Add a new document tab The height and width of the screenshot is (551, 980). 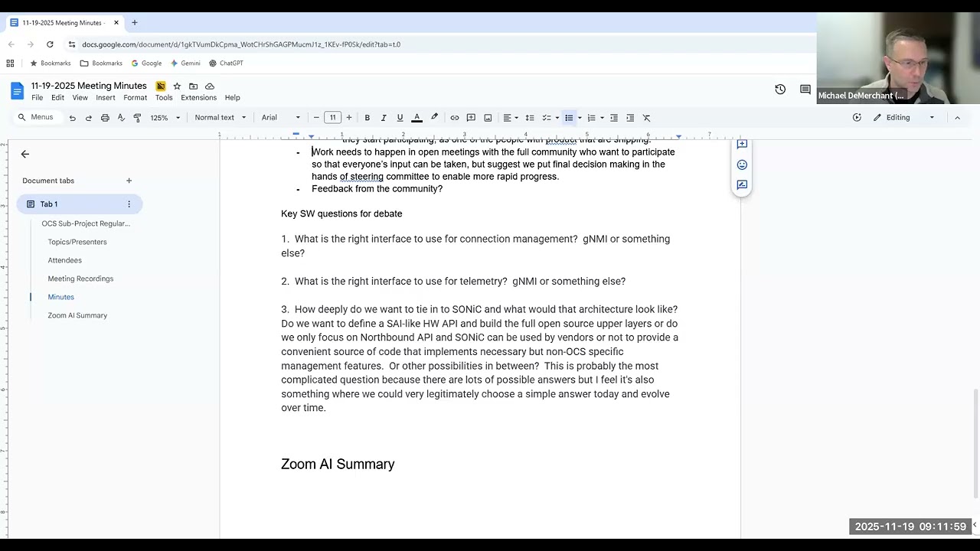click(x=129, y=181)
